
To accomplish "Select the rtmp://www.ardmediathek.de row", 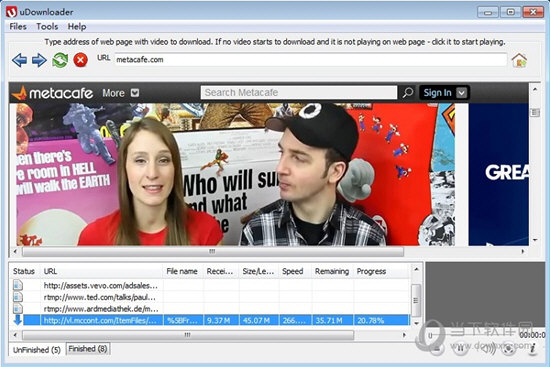I will pyautogui.click(x=210, y=309).
